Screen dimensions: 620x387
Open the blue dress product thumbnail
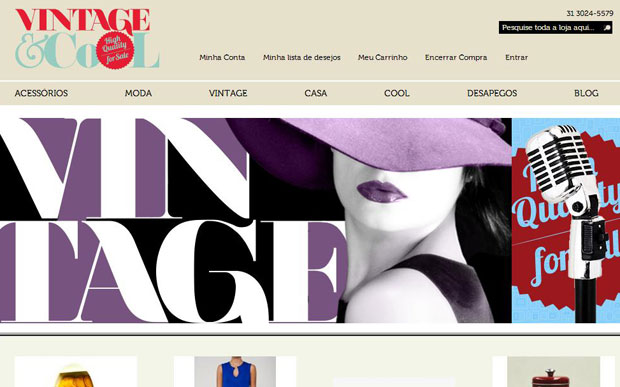pos(235,372)
